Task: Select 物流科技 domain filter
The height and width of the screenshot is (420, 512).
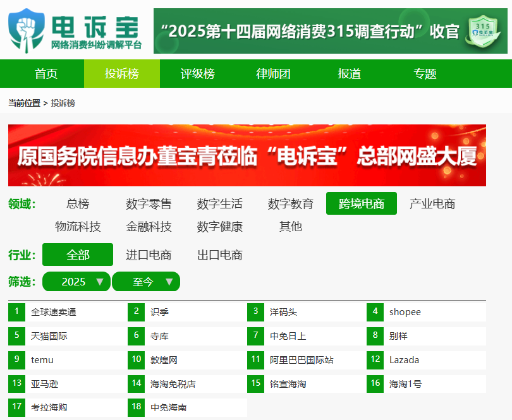Action: 78,226
